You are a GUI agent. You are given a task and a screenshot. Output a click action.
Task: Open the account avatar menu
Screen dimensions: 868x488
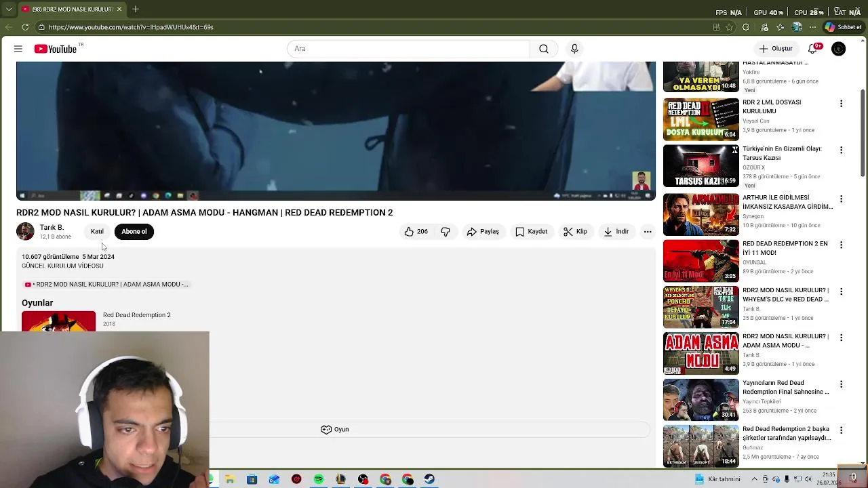pyautogui.click(x=839, y=49)
